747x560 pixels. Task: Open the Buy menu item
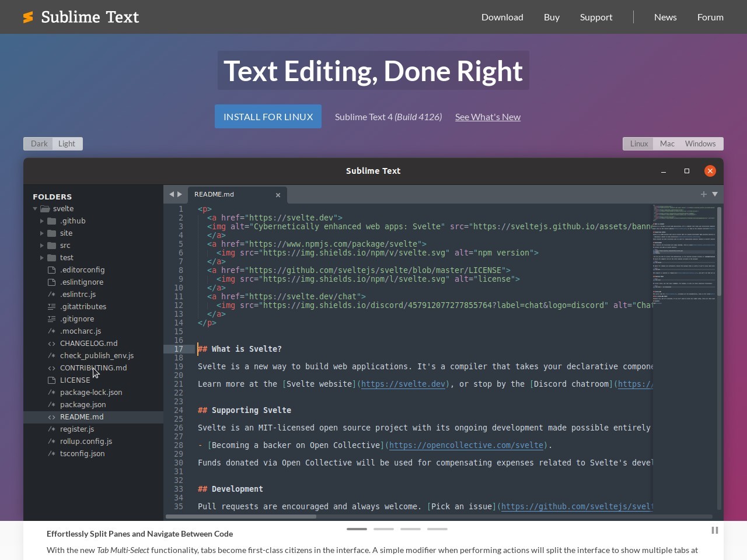click(x=551, y=17)
